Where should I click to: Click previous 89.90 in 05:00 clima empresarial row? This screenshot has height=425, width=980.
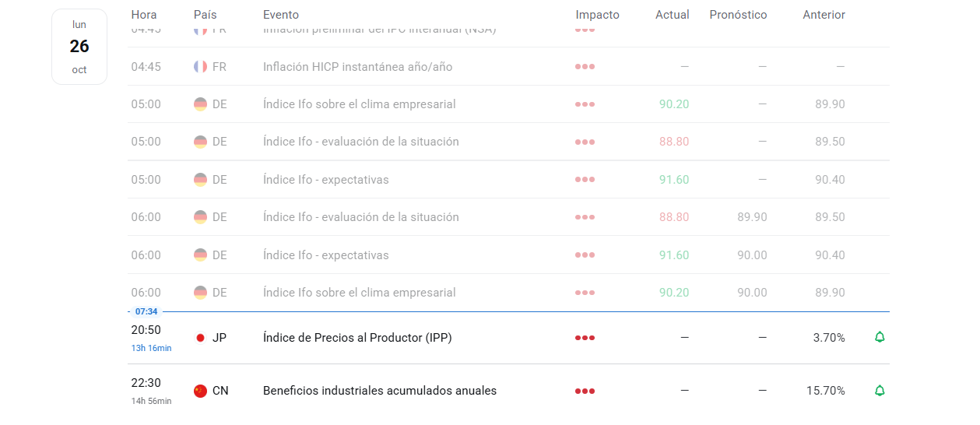click(x=830, y=104)
